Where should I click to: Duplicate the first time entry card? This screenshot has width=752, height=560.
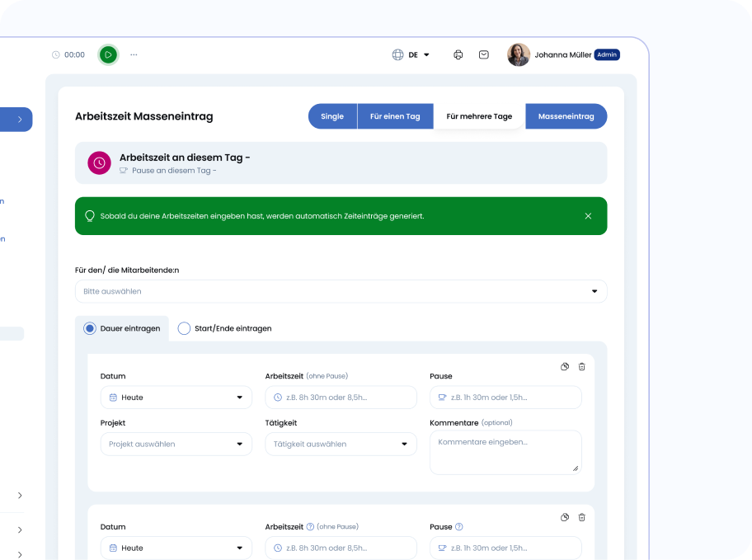tap(565, 367)
